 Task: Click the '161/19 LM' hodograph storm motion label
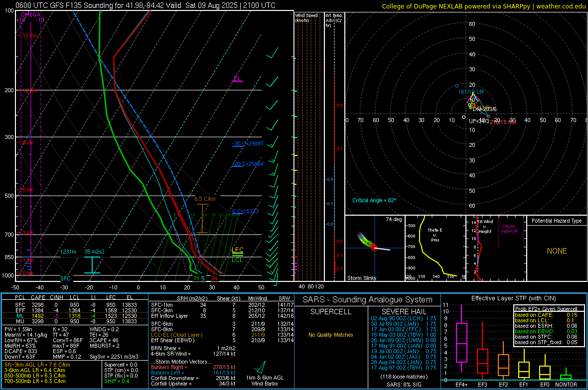click(x=470, y=92)
